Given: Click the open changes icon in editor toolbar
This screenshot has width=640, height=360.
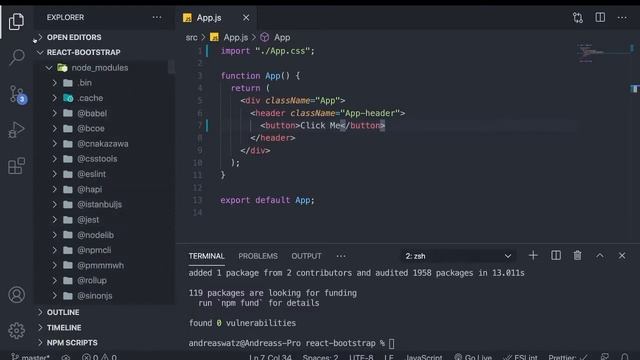Looking at the screenshot, I should tap(578, 18).
